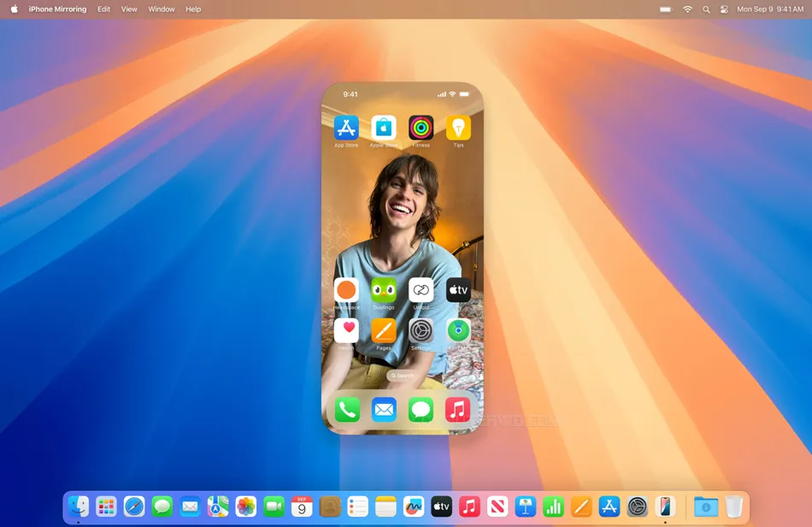
Task: Launch Pages on the iPhone home screen
Action: point(384,330)
